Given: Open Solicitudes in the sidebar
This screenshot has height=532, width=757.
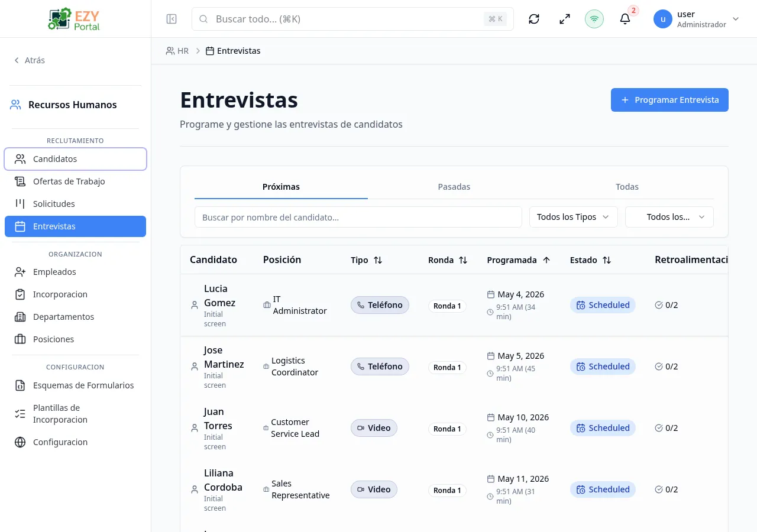Looking at the screenshot, I should [75, 204].
